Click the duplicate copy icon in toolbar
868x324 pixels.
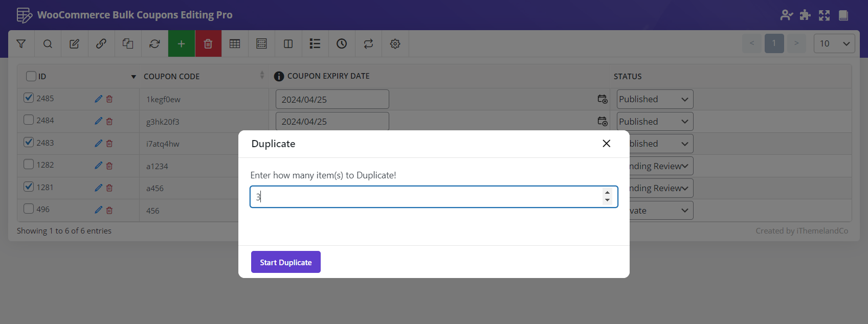pyautogui.click(x=128, y=44)
